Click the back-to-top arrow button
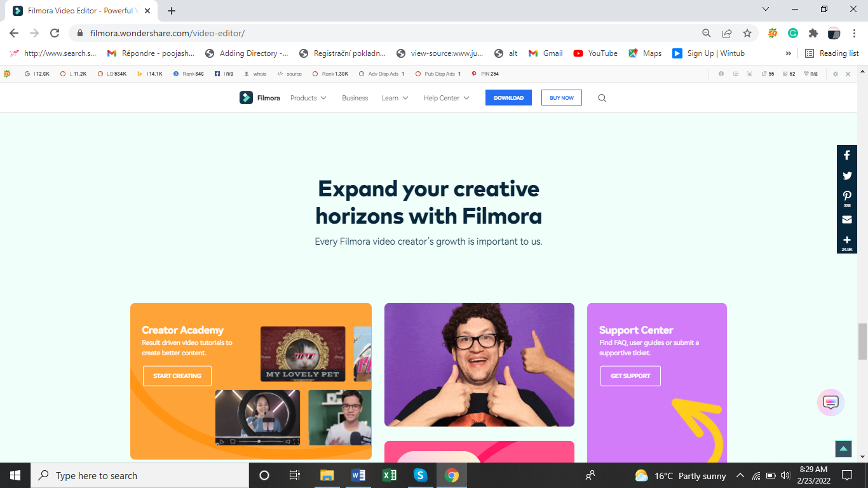Image resolution: width=868 pixels, height=488 pixels. pos(843,449)
